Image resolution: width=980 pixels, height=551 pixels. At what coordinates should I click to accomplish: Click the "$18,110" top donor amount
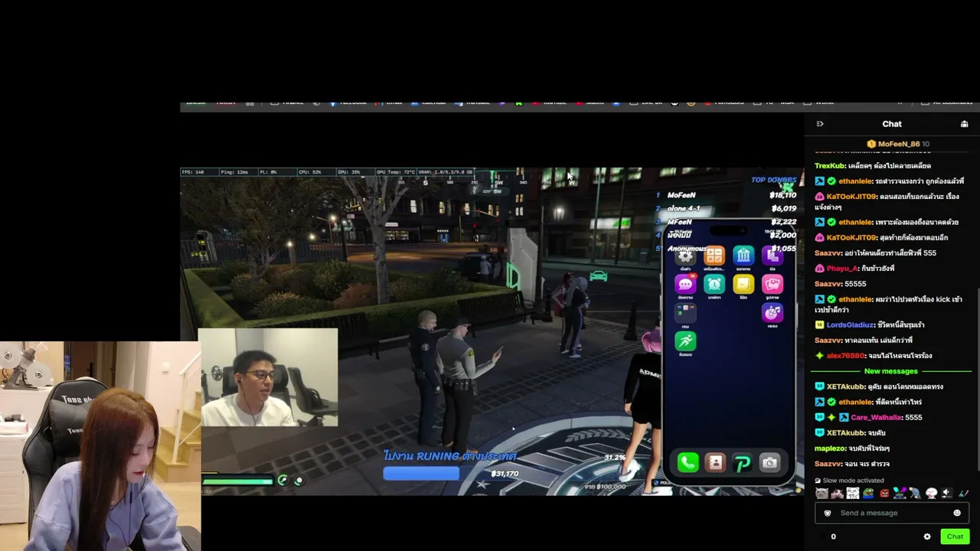782,195
